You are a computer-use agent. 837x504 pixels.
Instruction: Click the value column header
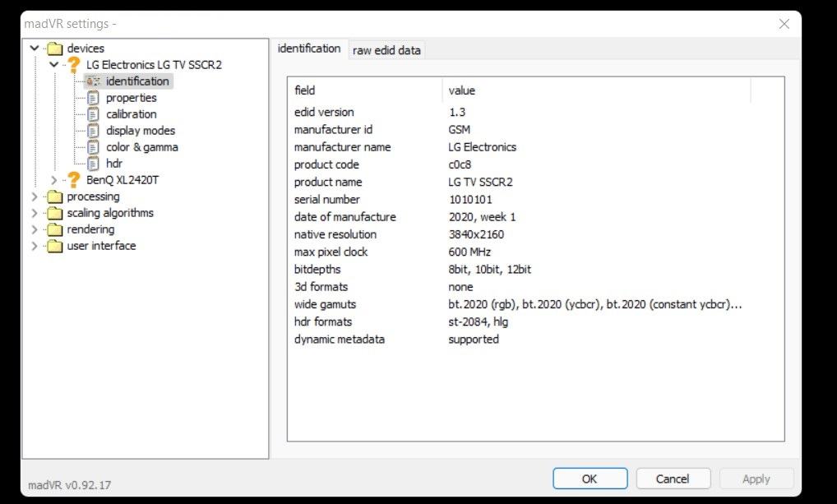click(597, 90)
